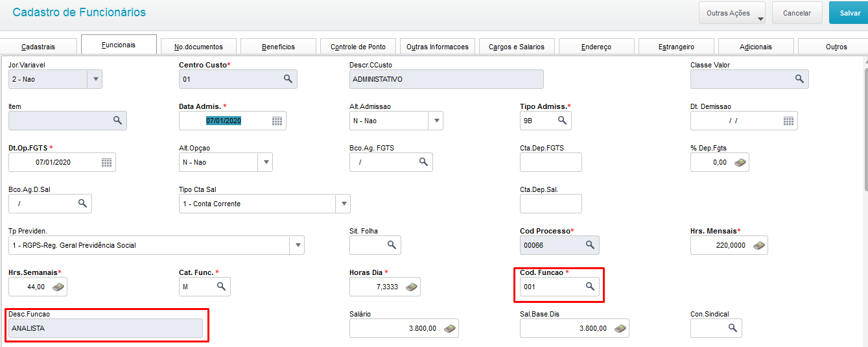868x347 pixels.
Task: Open calculator for Hrs.Semanais
Action: [58, 287]
